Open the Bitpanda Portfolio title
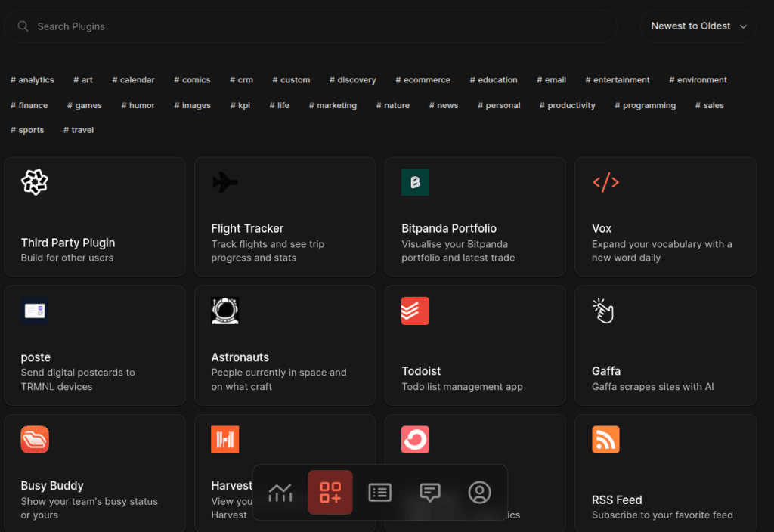 tap(449, 228)
